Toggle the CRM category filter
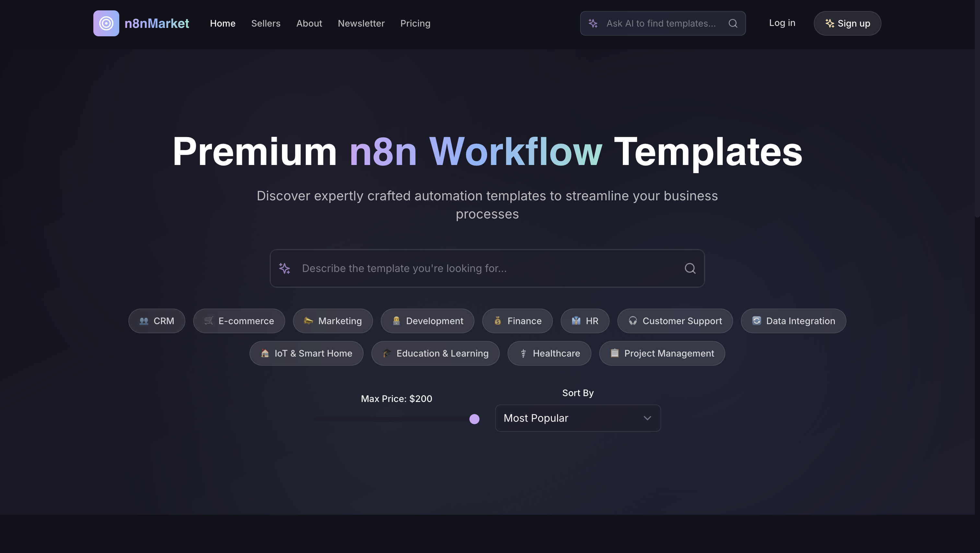The image size is (980, 553). tap(156, 321)
